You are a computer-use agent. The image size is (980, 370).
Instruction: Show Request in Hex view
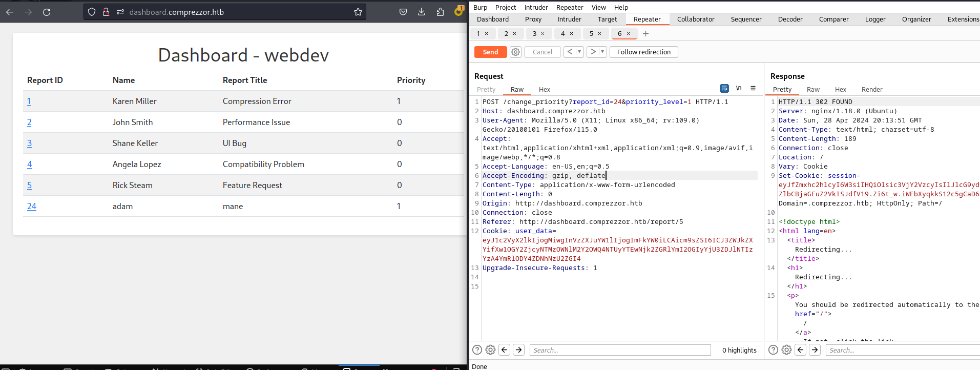[544, 89]
